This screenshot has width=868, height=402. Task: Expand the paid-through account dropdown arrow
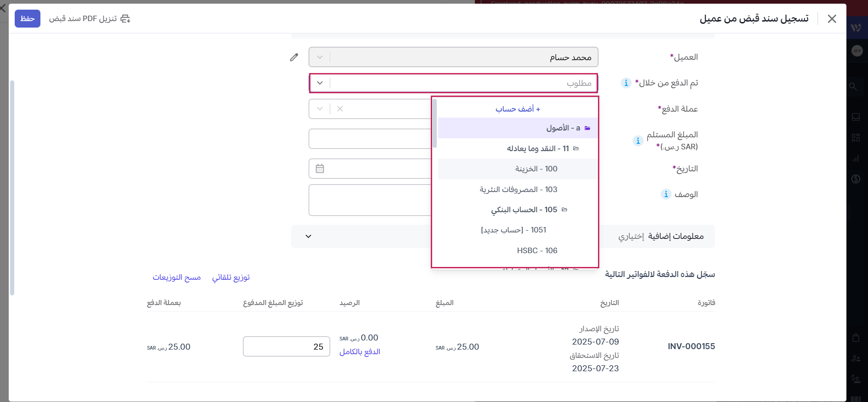pyautogui.click(x=320, y=83)
